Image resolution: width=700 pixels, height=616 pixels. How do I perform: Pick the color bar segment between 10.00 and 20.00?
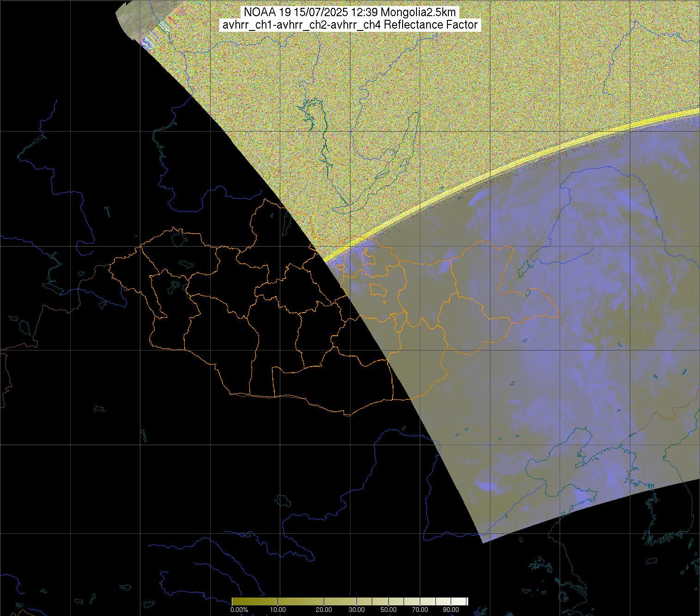pyautogui.click(x=300, y=601)
